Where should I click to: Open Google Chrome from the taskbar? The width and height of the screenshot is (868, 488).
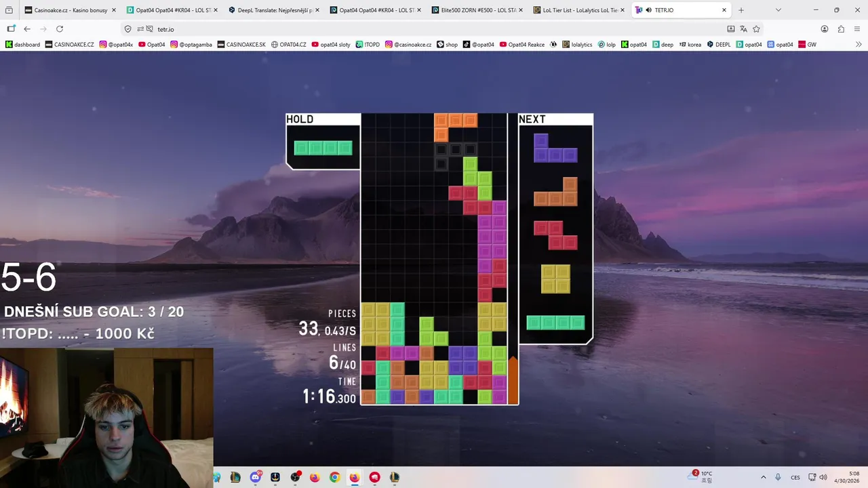coord(335,477)
